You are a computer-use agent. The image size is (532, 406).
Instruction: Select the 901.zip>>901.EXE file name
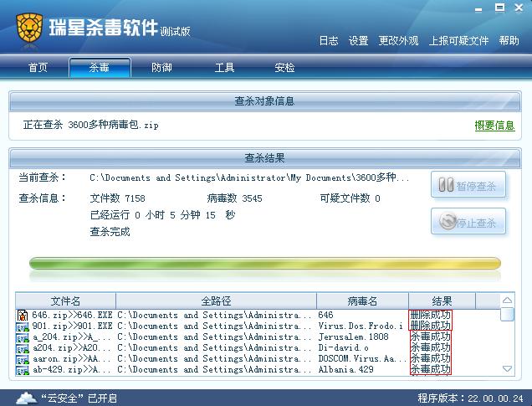point(72,326)
